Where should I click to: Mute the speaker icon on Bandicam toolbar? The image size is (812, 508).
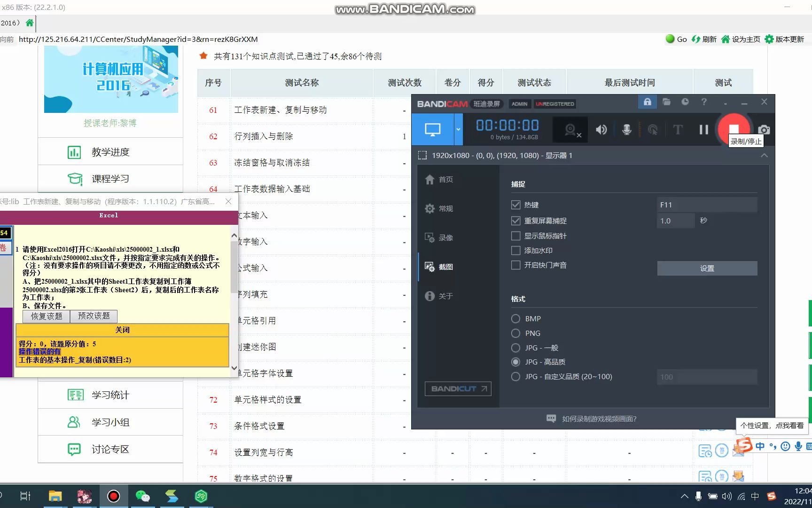pos(601,129)
